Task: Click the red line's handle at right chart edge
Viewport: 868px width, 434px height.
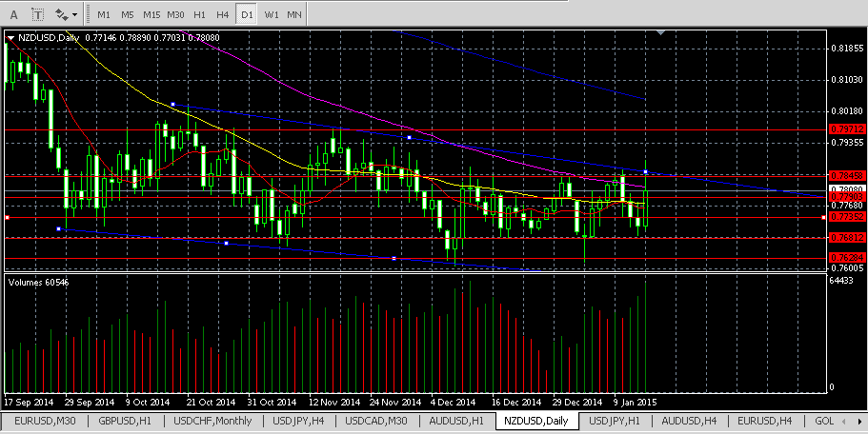Action: [x=824, y=218]
